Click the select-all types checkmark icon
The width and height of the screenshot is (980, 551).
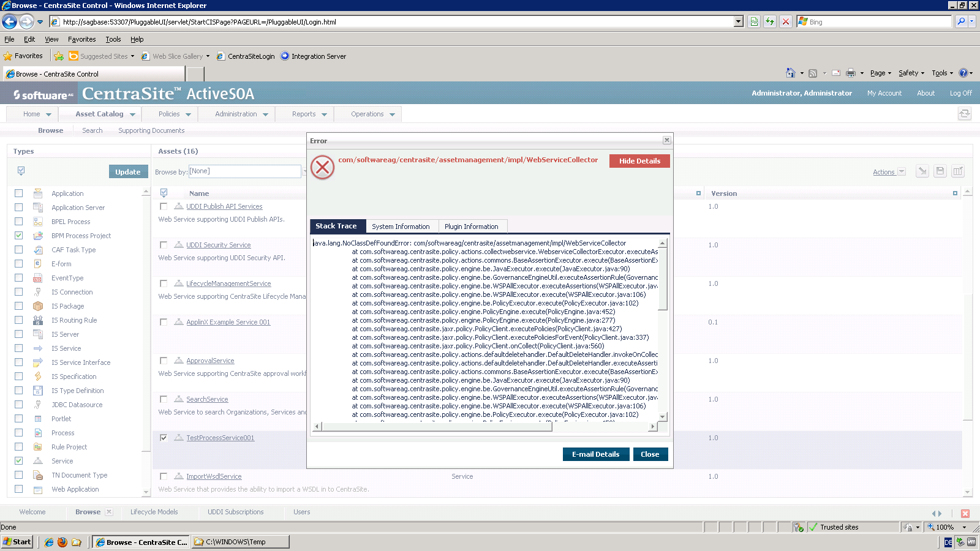(21, 171)
